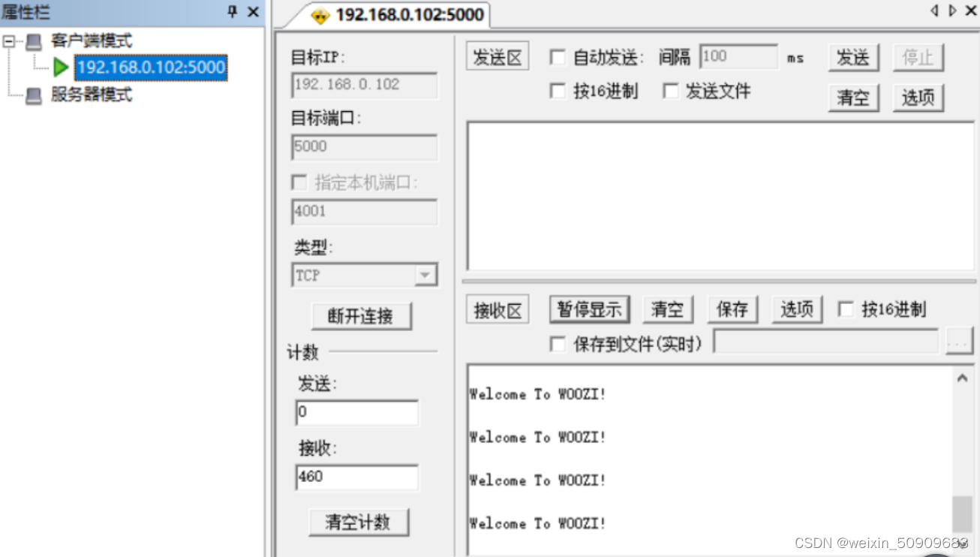Close the 属性栏 panel
980x557 pixels.
[x=253, y=11]
